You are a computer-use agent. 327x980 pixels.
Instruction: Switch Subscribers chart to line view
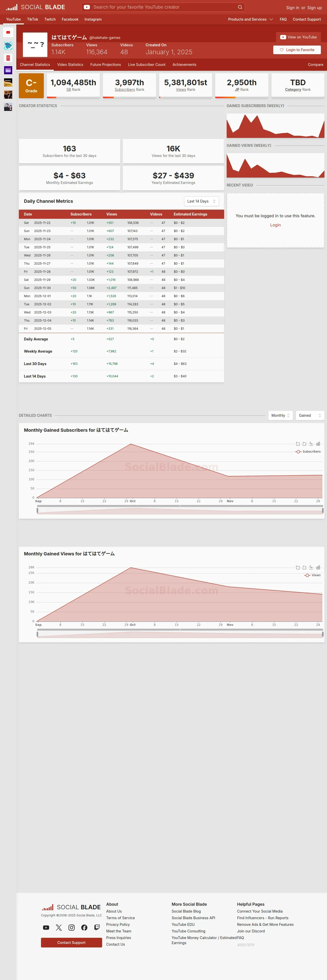coord(311,444)
